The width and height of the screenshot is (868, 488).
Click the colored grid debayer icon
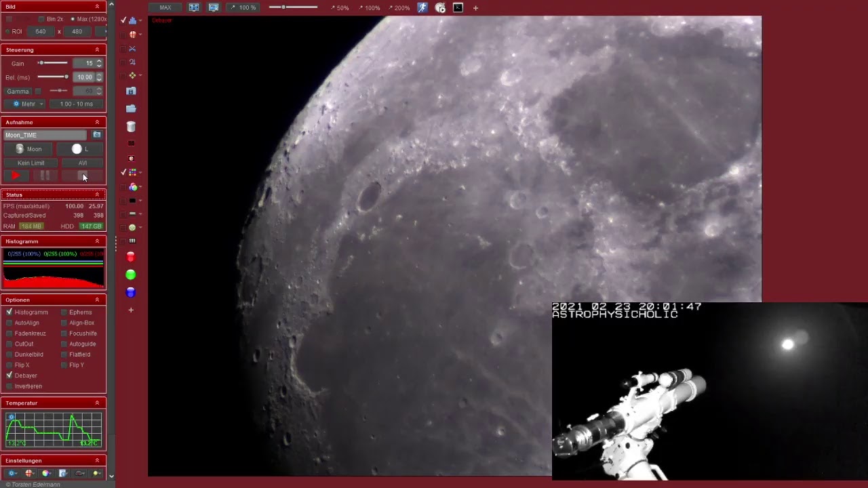132,173
